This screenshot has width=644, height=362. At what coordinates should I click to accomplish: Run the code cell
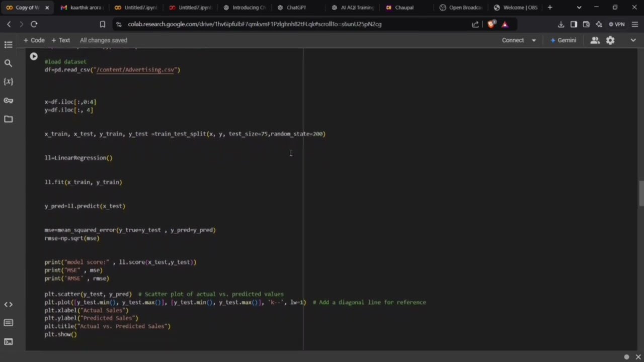34,56
